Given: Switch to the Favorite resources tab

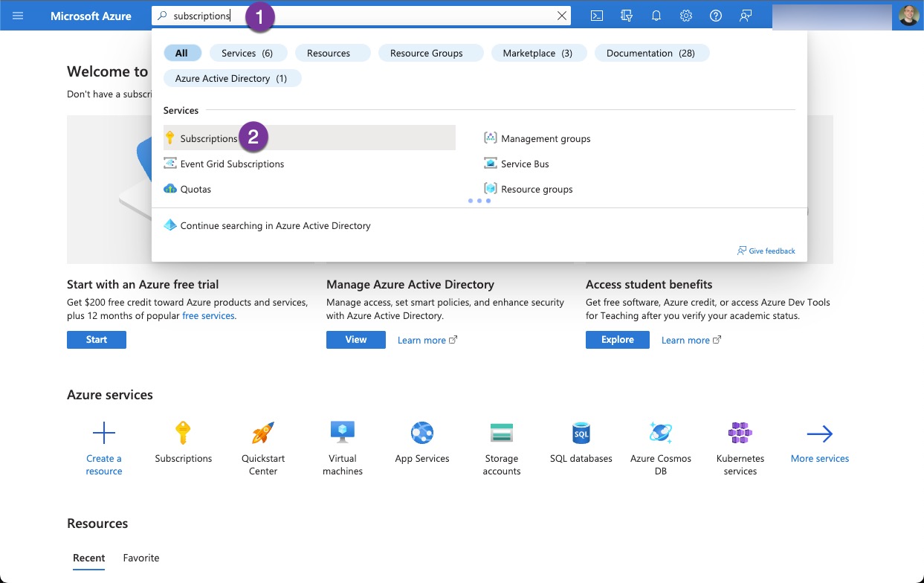Looking at the screenshot, I should (140, 558).
